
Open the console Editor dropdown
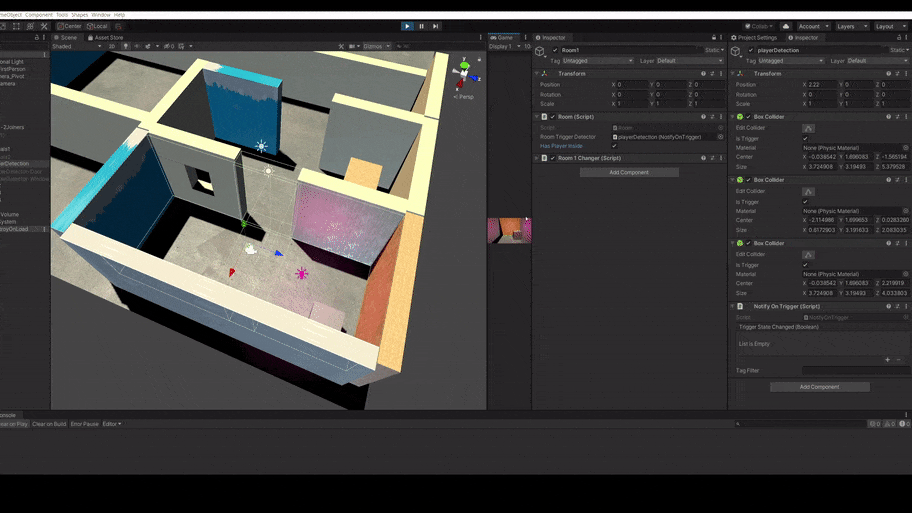tap(112, 424)
